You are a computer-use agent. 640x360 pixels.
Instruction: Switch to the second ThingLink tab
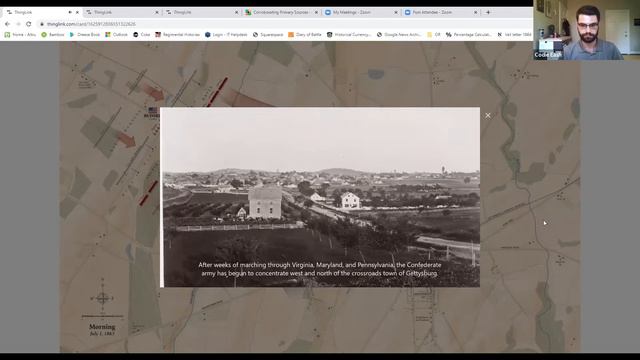point(122,12)
